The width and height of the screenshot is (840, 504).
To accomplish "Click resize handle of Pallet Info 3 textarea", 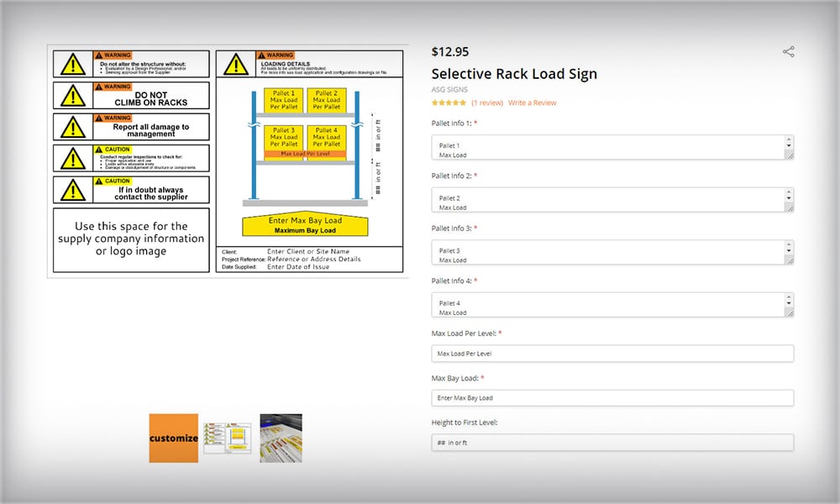I will point(789,260).
